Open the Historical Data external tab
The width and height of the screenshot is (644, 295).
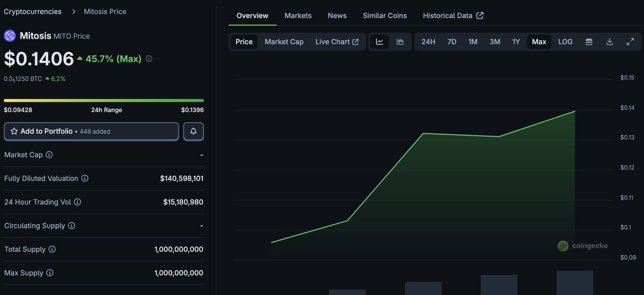(x=453, y=16)
